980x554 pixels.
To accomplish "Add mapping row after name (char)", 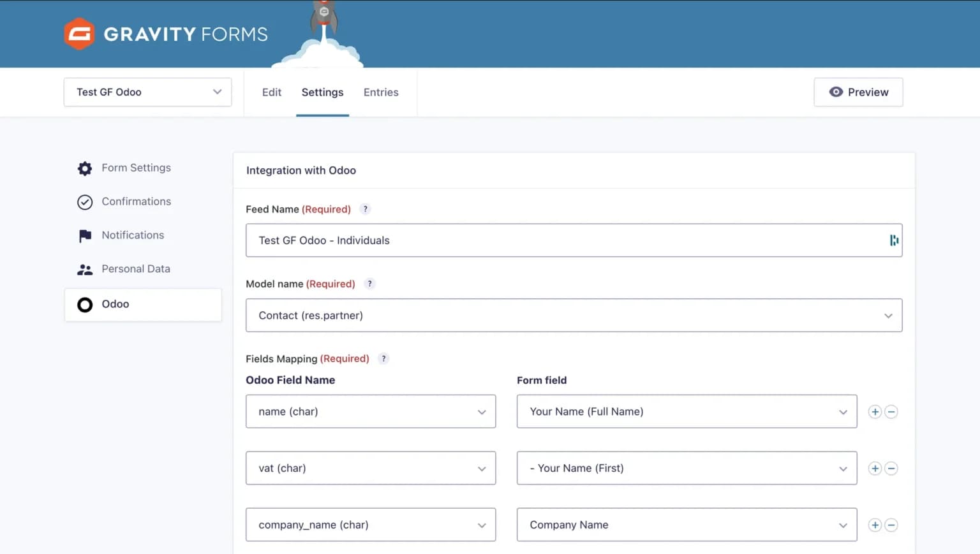I will (875, 412).
